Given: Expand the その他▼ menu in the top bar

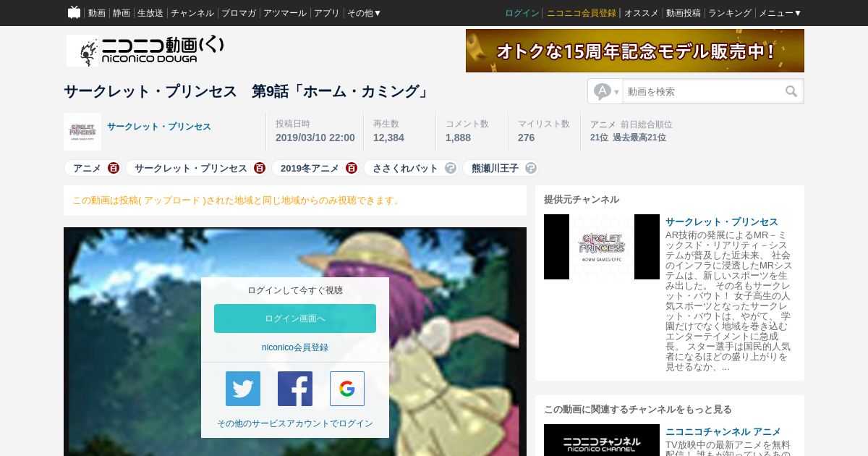Looking at the screenshot, I should (x=364, y=13).
